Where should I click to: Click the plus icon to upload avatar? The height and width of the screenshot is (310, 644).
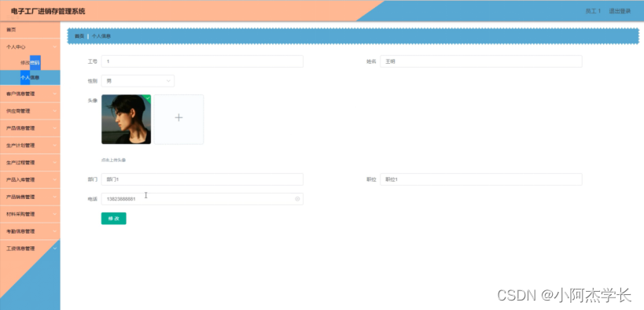178,118
